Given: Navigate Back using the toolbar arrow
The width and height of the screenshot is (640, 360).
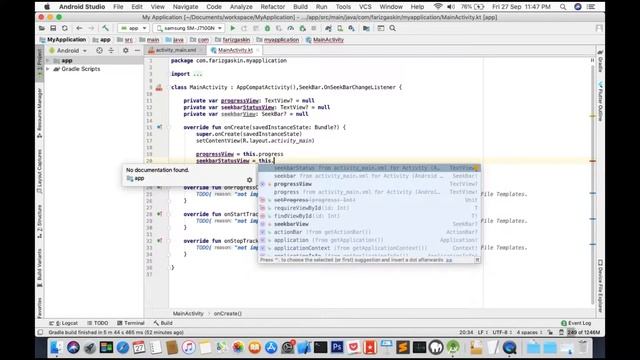Looking at the screenshot, I should [79, 28].
